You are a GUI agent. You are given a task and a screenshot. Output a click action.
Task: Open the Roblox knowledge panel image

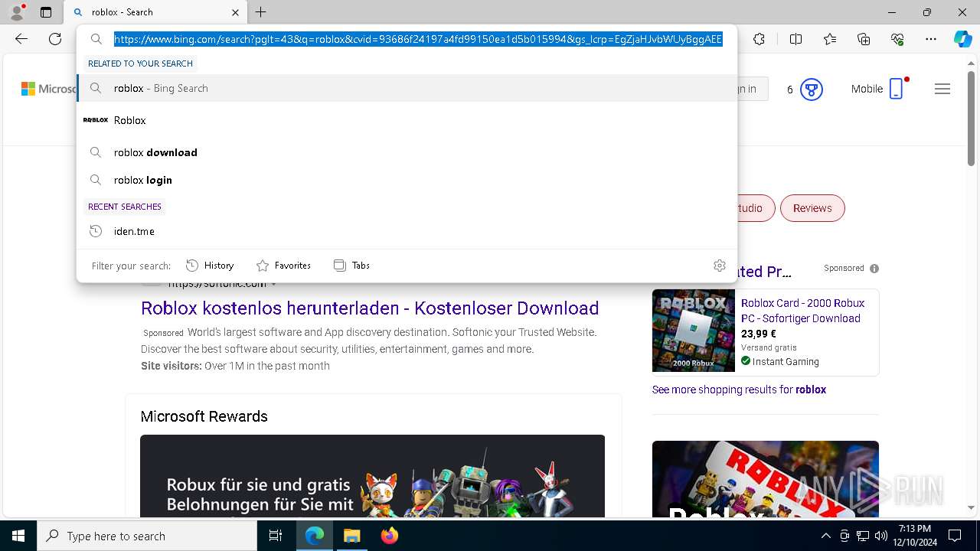click(x=766, y=479)
